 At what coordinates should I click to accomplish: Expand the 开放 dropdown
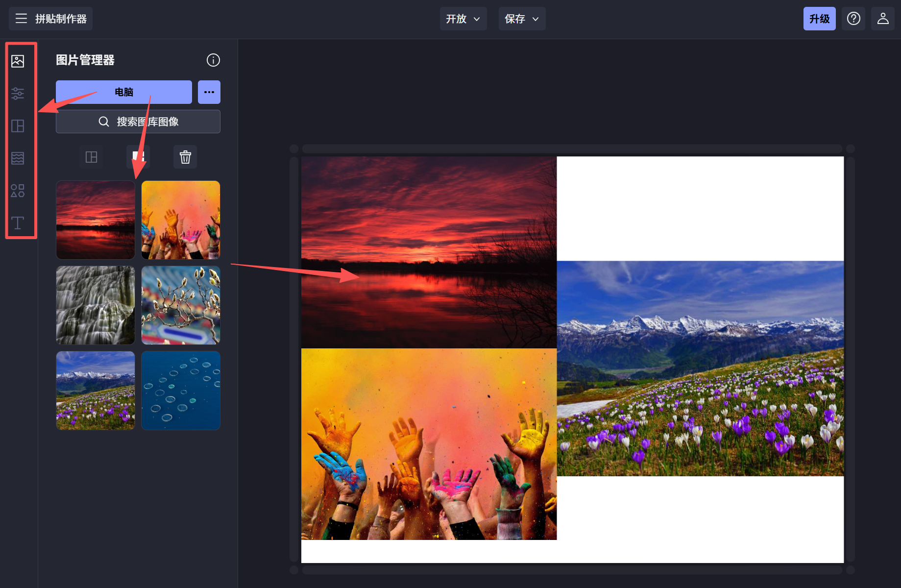point(463,19)
